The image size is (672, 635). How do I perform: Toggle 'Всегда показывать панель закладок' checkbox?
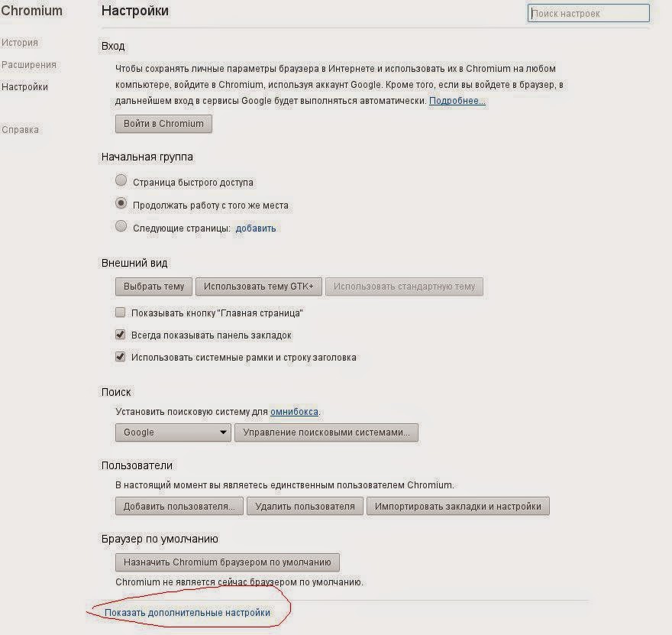[x=120, y=335]
